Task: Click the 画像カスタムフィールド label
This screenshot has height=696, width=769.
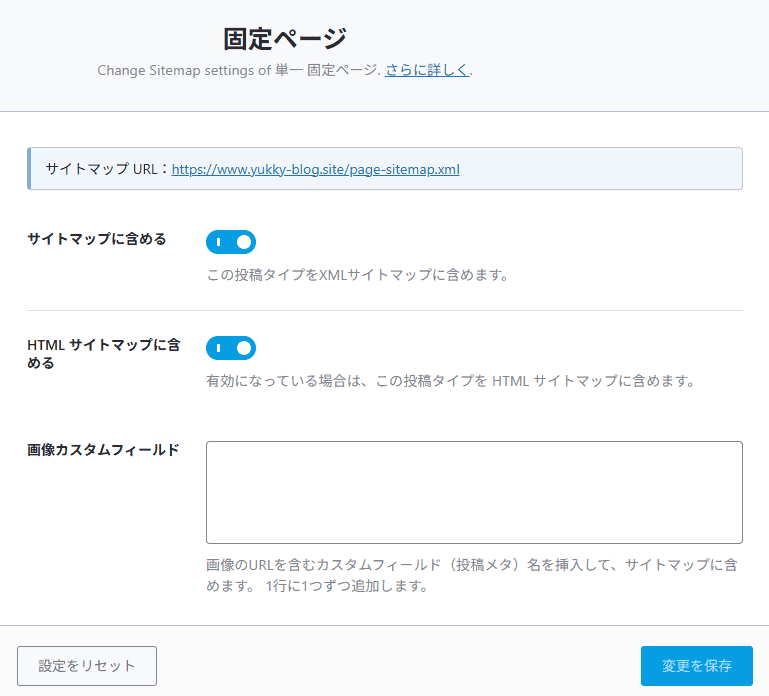Action: 103,450
